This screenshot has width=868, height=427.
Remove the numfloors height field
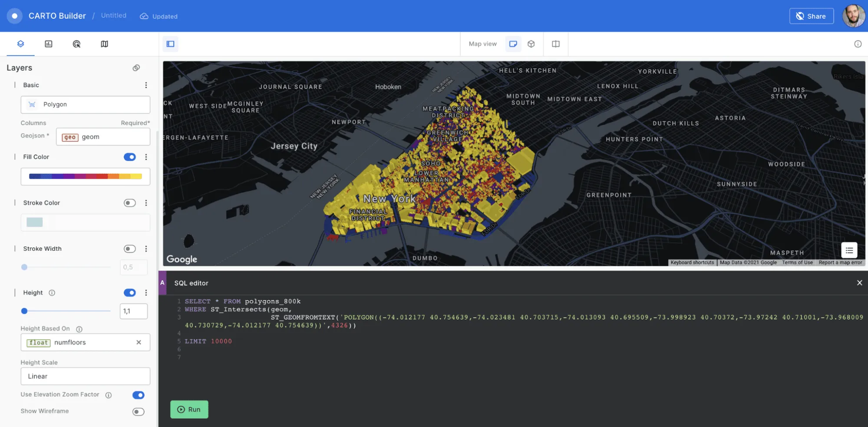139,342
